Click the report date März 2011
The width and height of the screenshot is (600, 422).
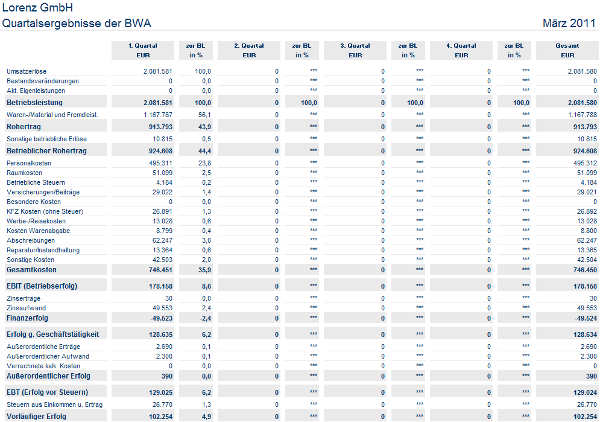pos(569,23)
